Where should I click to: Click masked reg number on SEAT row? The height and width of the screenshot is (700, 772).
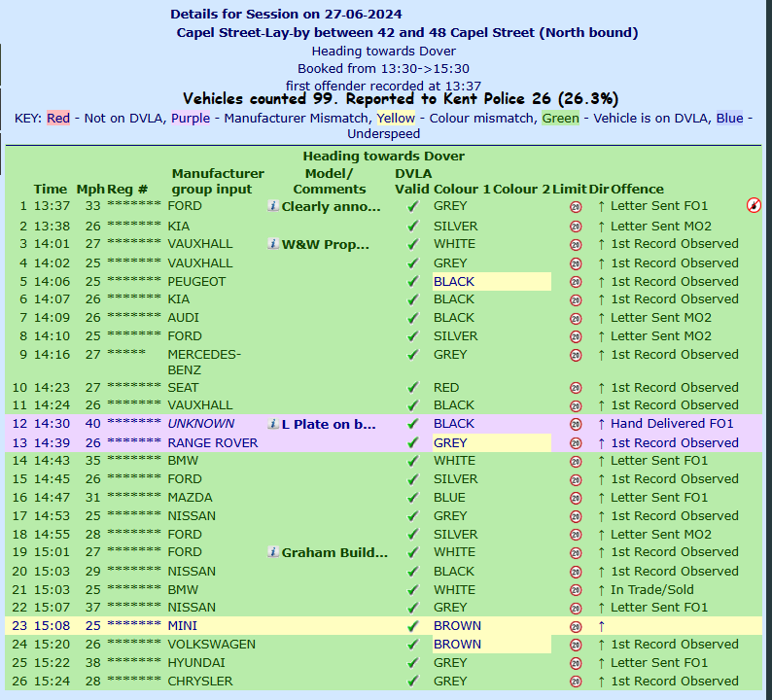[134, 386]
